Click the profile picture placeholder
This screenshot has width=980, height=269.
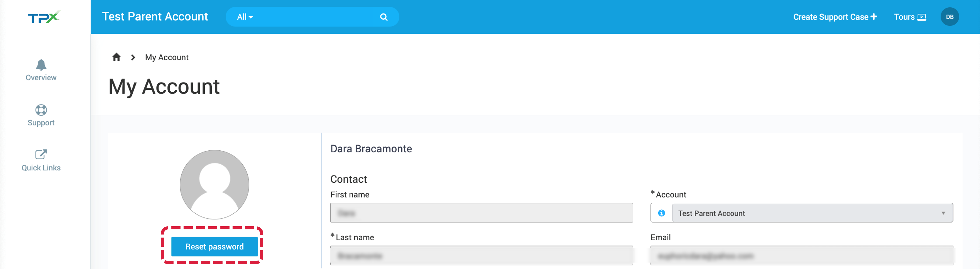click(x=214, y=185)
